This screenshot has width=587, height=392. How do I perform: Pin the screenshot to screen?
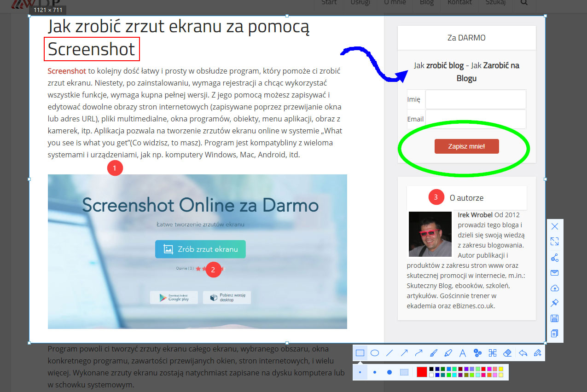point(555,303)
